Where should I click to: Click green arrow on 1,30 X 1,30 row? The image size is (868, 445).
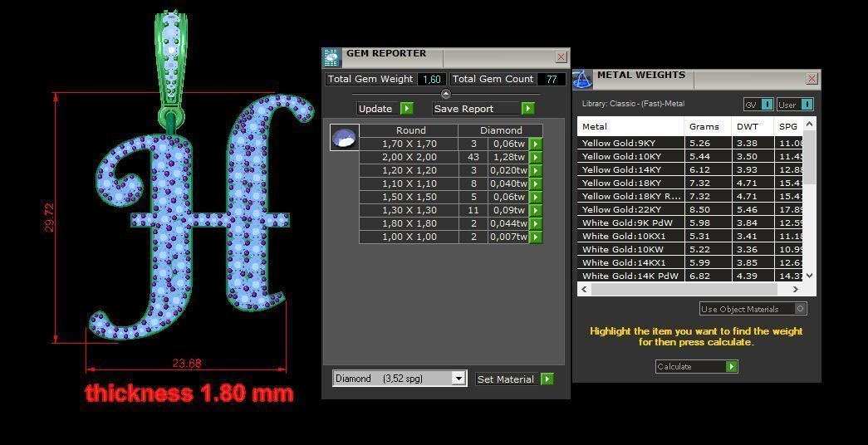535,210
